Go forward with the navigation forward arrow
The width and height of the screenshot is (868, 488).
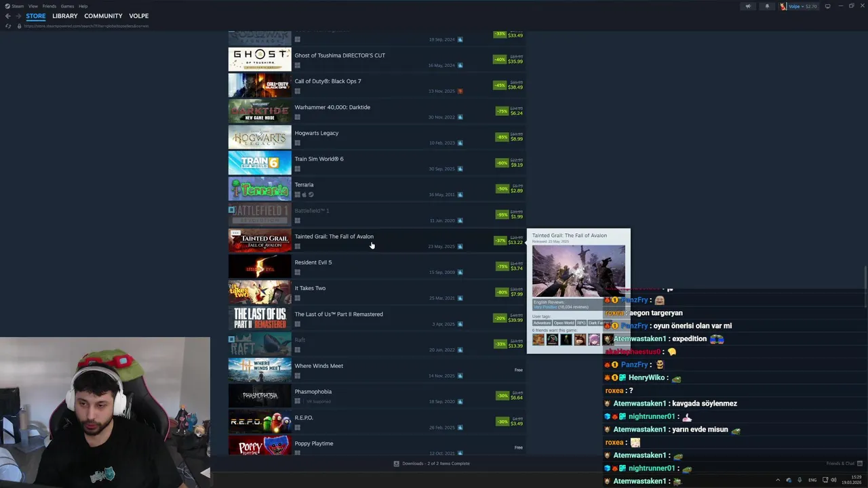point(18,16)
